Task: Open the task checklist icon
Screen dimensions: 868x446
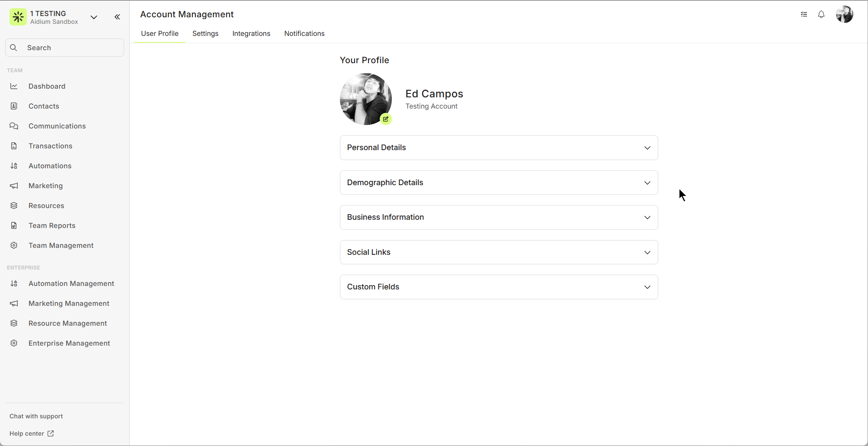Action: point(804,14)
